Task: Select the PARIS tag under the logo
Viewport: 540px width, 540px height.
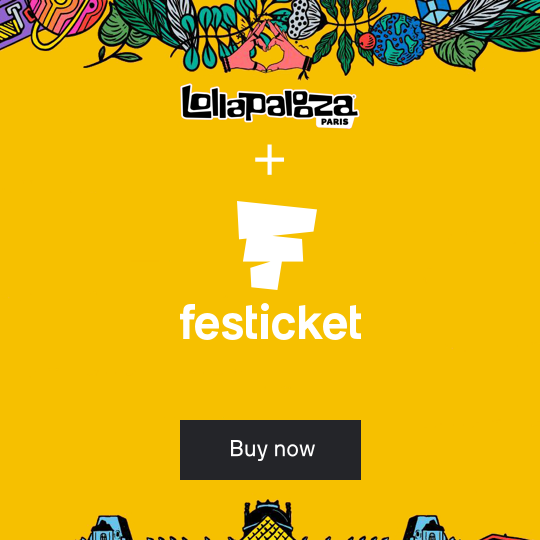Action: click(x=334, y=122)
